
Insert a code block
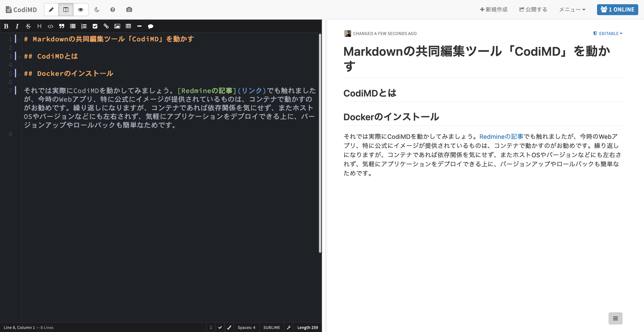click(50, 26)
